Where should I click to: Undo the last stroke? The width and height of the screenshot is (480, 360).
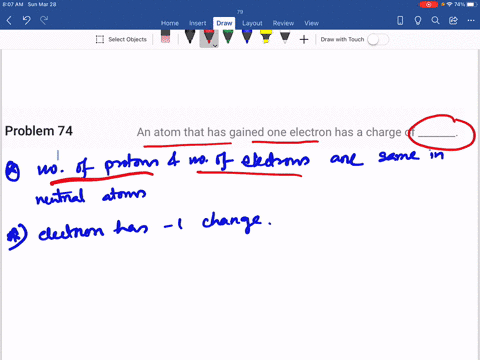27,21
